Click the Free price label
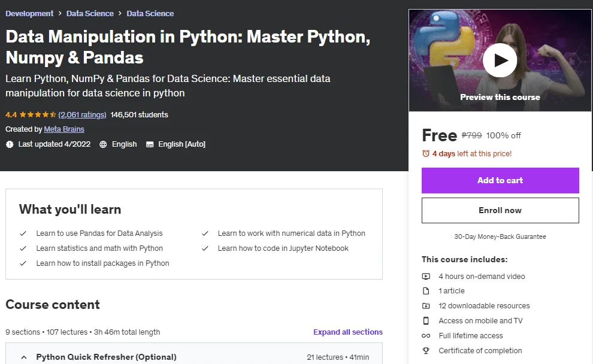The image size is (593, 364). (440, 135)
